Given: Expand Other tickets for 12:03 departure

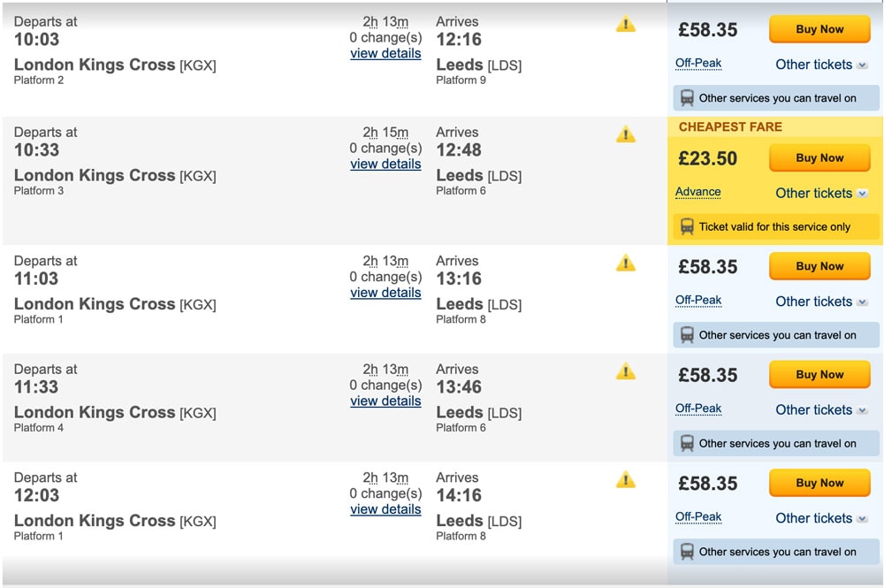Looking at the screenshot, I should [821, 518].
